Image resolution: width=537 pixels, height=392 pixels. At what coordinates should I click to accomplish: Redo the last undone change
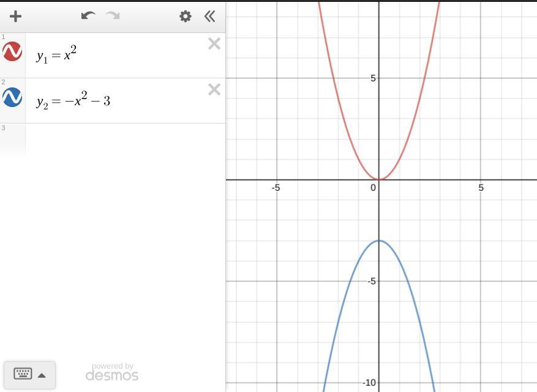113,16
